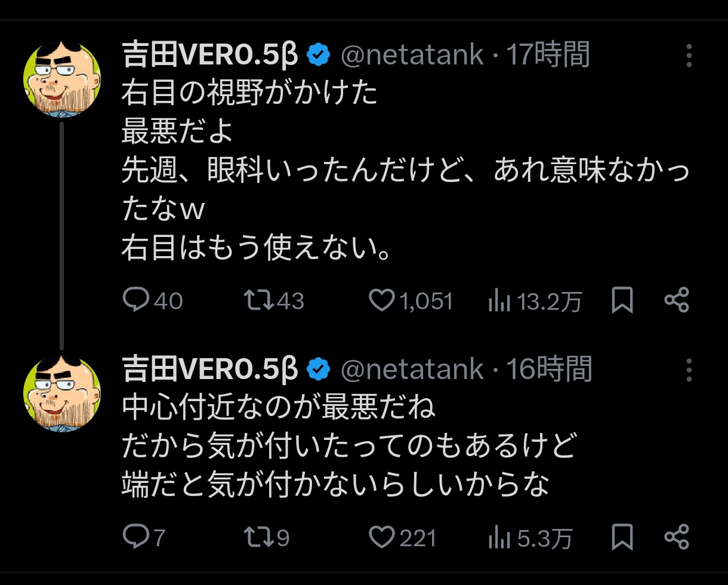Image resolution: width=728 pixels, height=585 pixels.
Task: Like the tweet with 1,051 likes
Action: (x=381, y=300)
